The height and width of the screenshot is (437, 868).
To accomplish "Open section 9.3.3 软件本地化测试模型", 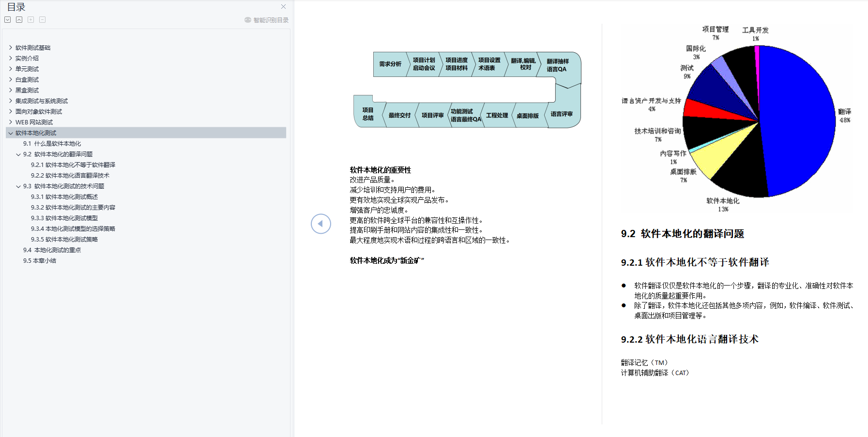I will (64, 218).
